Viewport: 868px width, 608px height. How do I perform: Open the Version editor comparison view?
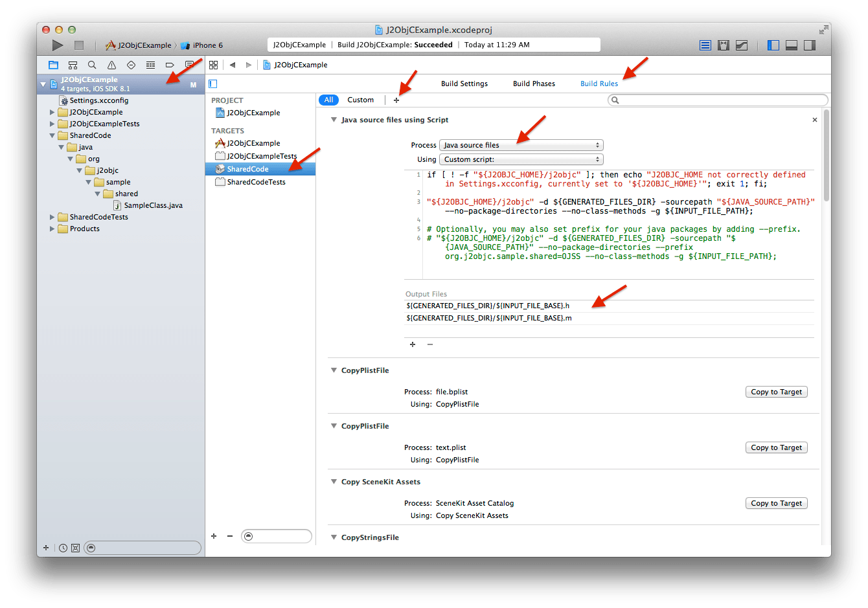[x=741, y=45]
